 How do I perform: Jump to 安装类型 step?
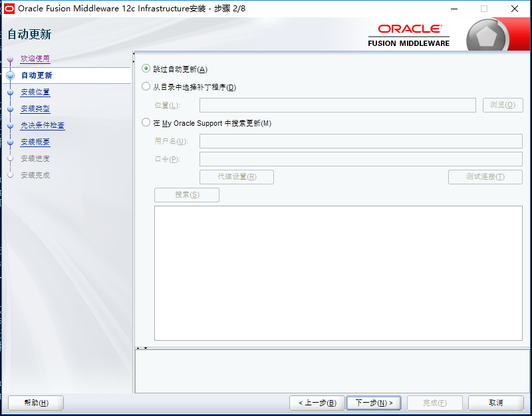tap(35, 108)
